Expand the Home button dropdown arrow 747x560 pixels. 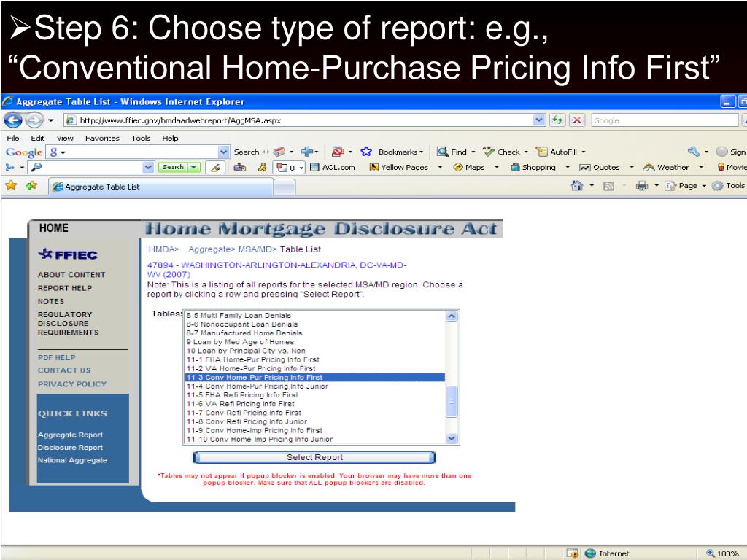pyautogui.click(x=591, y=186)
